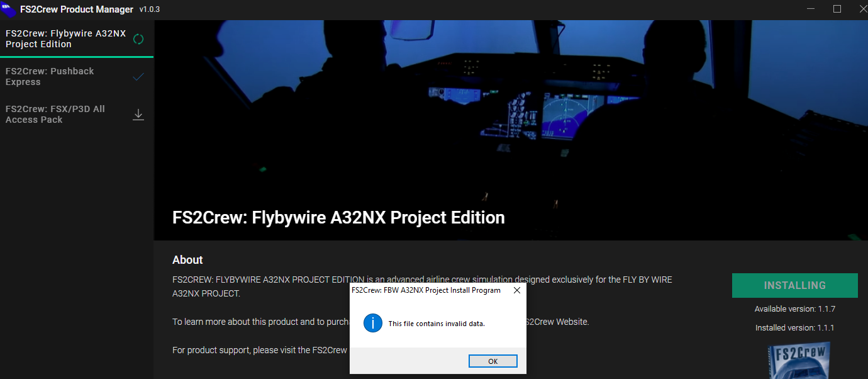Click the v1.0.3 version label in title bar

click(150, 9)
